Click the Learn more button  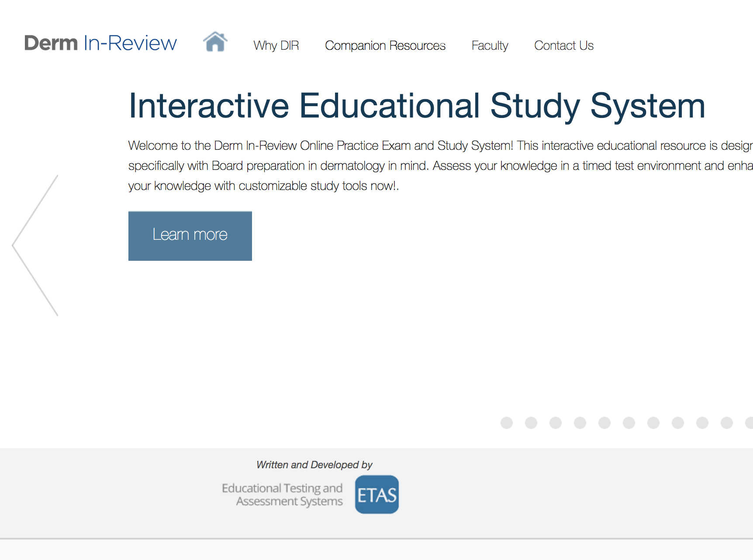click(x=190, y=236)
